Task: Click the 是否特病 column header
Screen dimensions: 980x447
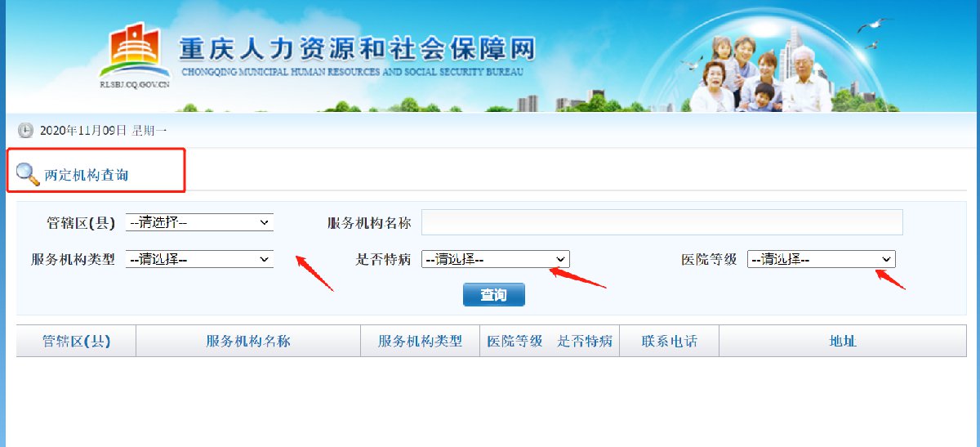Action: 585,342
